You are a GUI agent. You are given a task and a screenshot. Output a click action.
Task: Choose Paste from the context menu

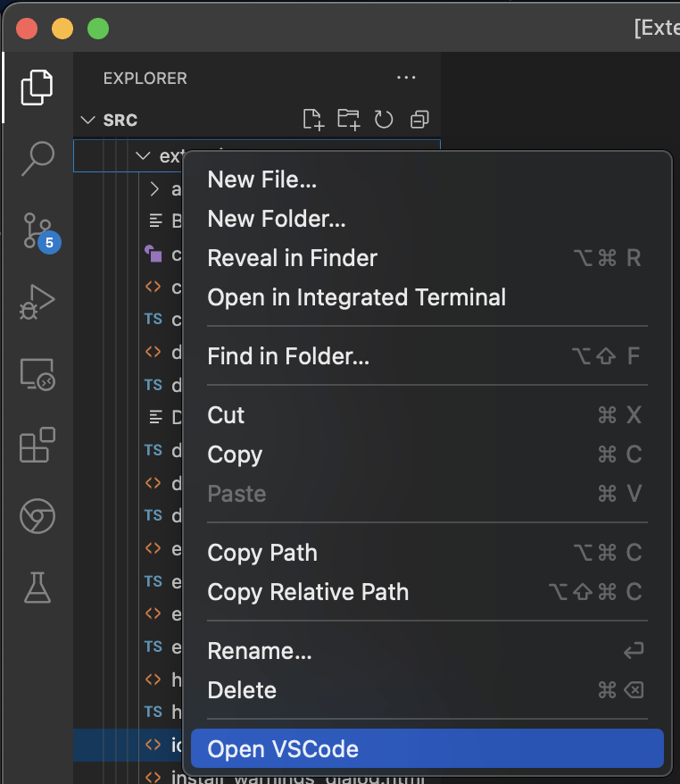coord(427,494)
